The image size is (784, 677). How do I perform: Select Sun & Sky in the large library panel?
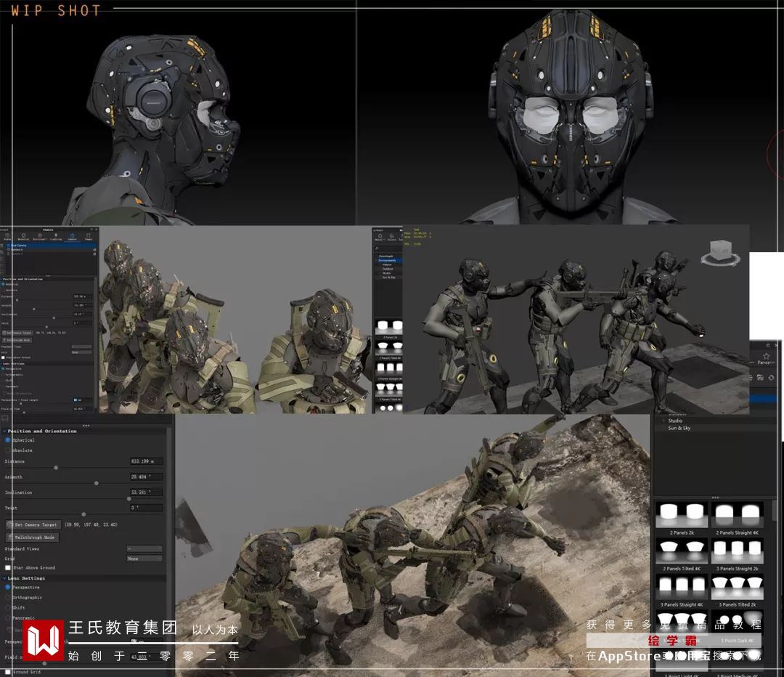tap(679, 429)
